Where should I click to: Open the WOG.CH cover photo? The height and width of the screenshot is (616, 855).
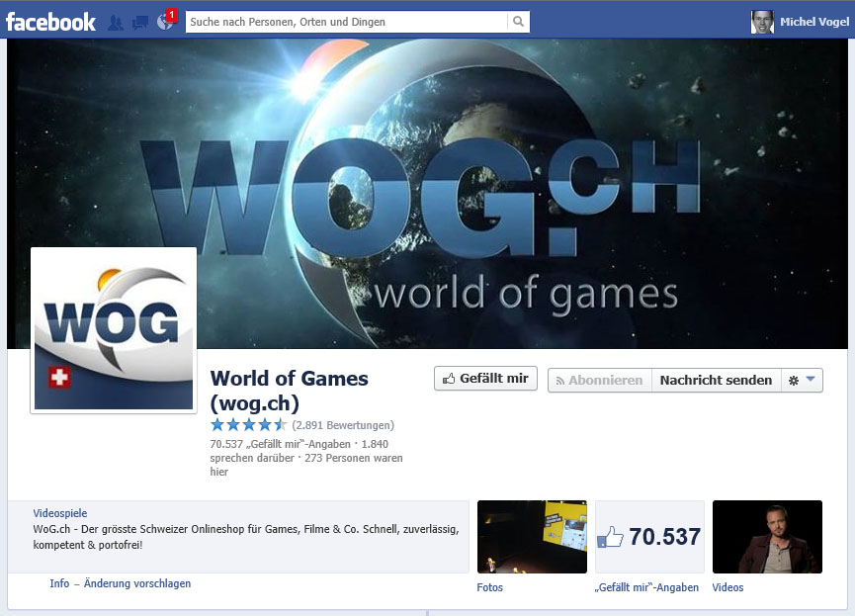click(427, 193)
